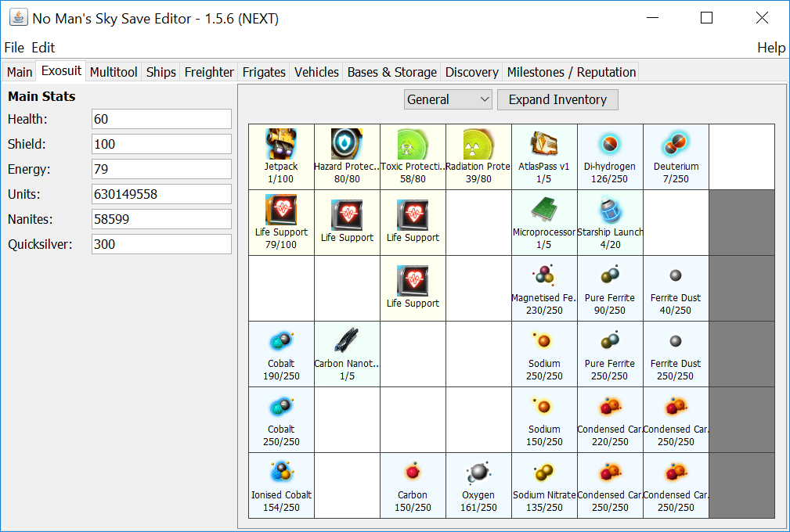Select the Carbon Nanotubes item icon
790x532 pixels.
tap(347, 341)
